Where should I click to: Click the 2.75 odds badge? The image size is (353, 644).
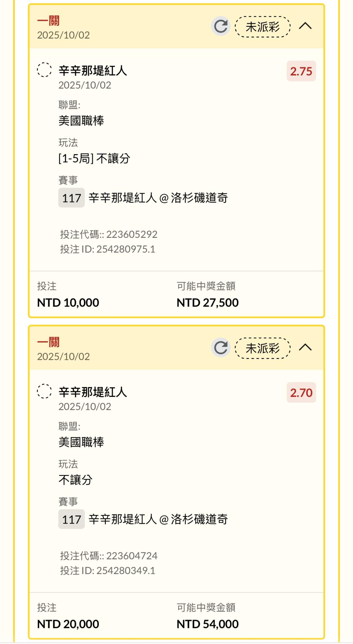301,71
